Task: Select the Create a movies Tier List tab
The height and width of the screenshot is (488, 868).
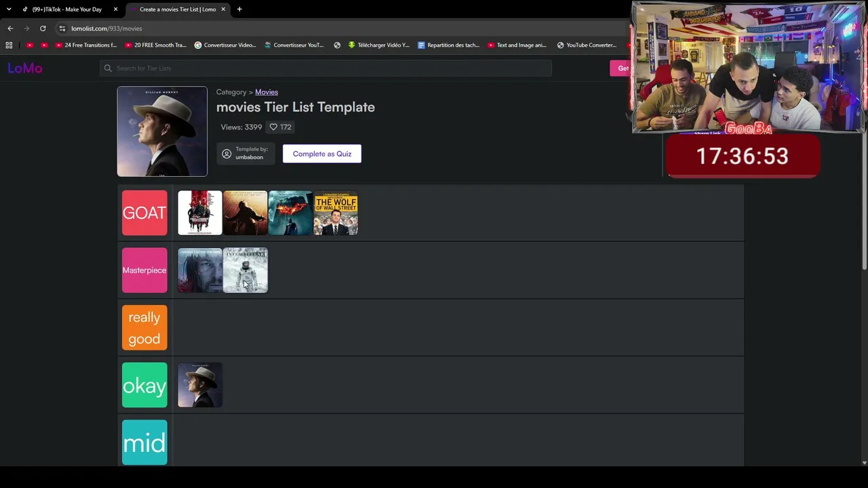Action: pos(177,9)
